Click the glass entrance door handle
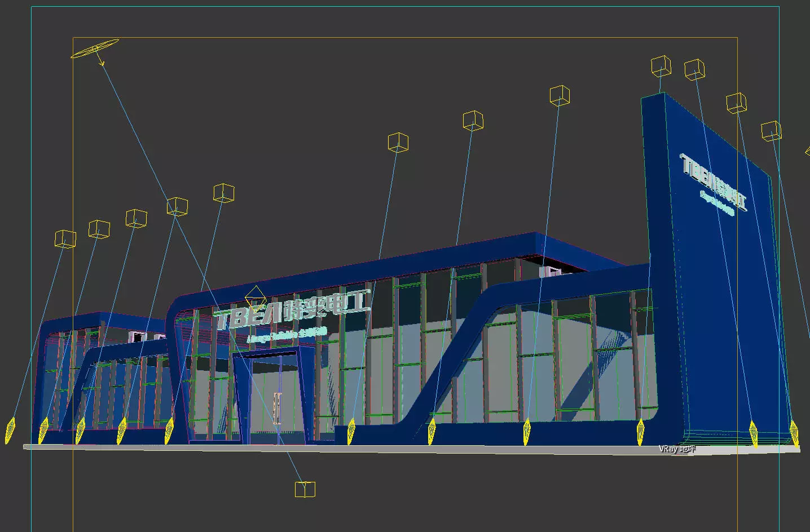The image size is (810, 532). 277,409
